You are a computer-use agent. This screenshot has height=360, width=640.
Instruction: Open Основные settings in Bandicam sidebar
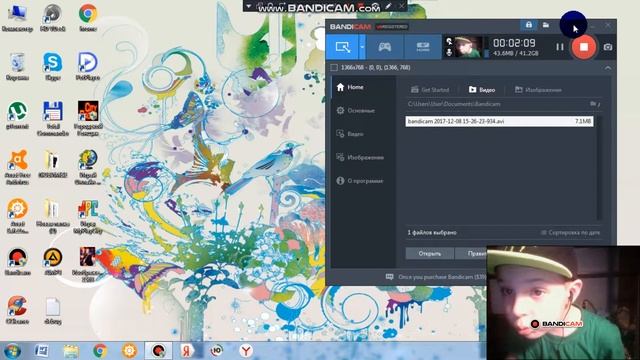(x=356, y=110)
